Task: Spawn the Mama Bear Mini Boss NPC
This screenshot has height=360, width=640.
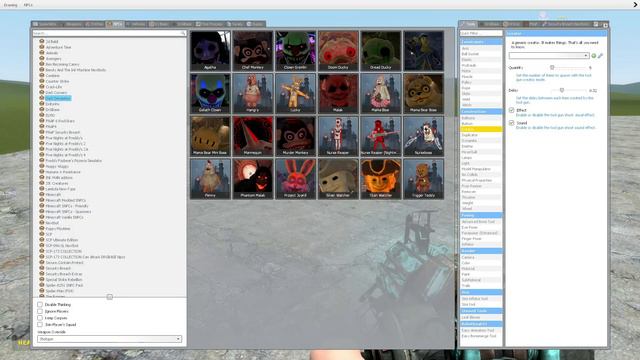Action: 210,136
